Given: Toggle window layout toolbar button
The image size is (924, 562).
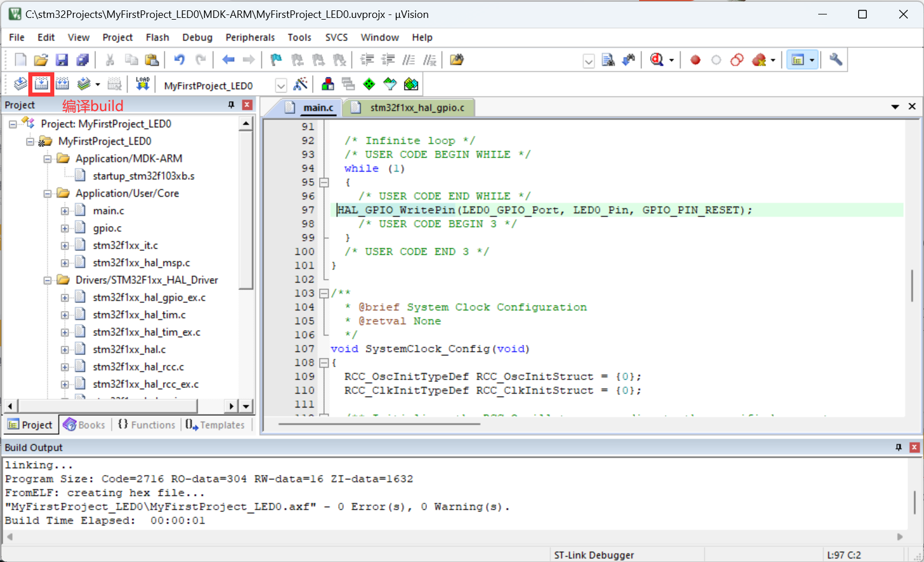Looking at the screenshot, I should 797,60.
